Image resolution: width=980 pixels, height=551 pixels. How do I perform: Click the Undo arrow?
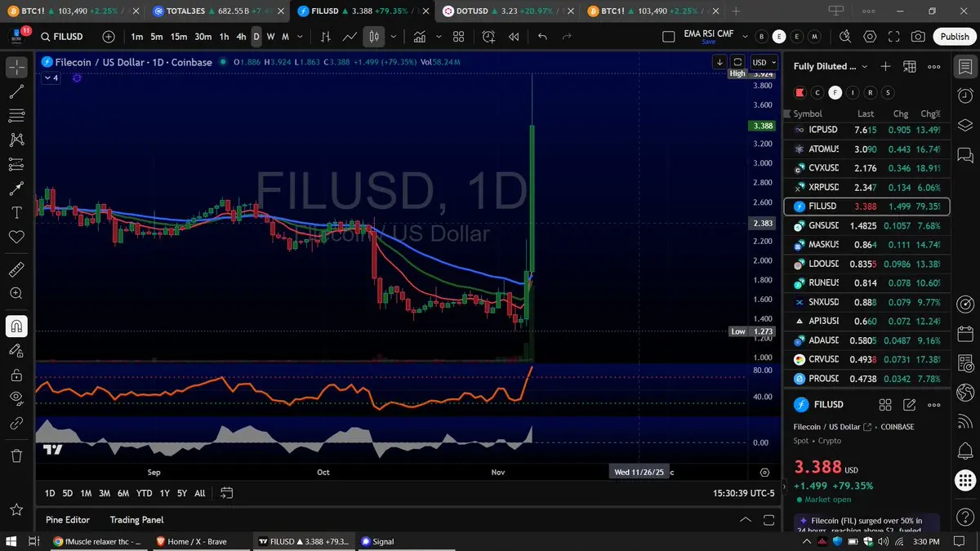coord(542,37)
